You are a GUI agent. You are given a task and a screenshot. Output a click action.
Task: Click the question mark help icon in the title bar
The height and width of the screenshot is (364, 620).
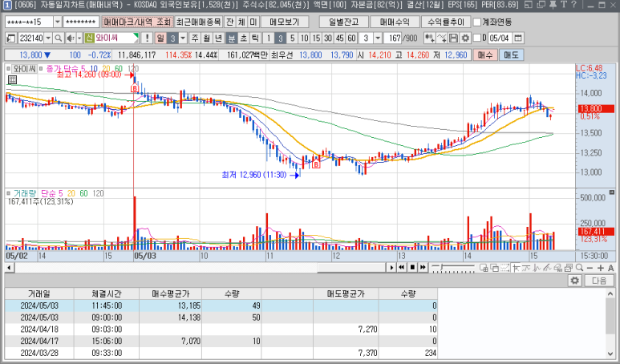point(573,5)
